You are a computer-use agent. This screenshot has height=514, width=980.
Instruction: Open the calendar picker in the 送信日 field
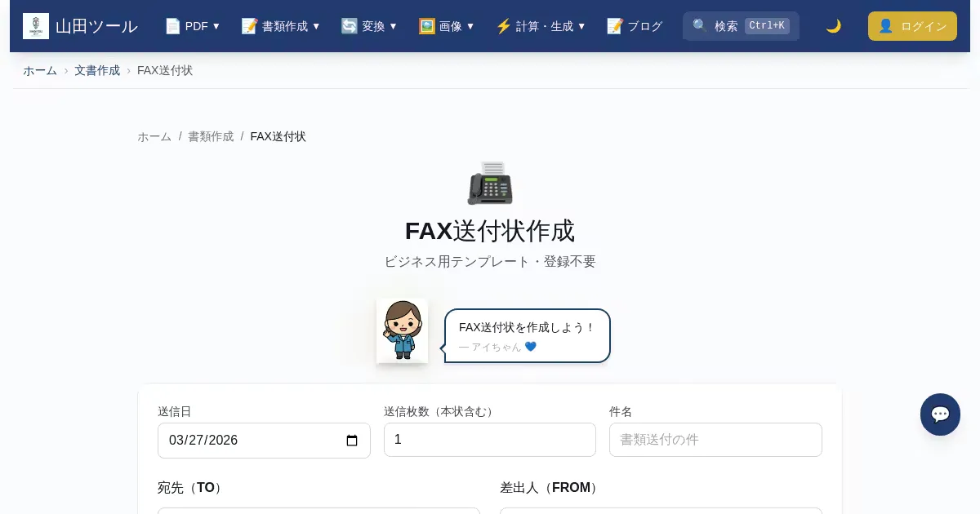tap(352, 441)
